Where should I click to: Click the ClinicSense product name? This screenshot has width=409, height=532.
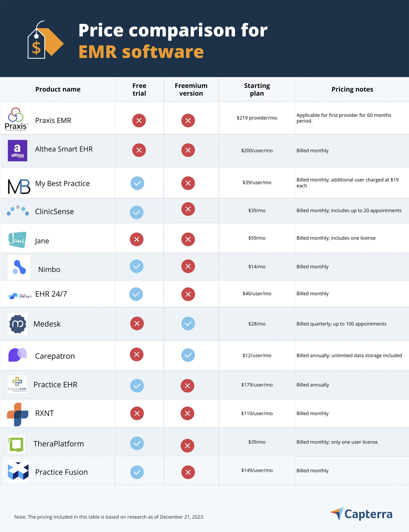tap(54, 212)
